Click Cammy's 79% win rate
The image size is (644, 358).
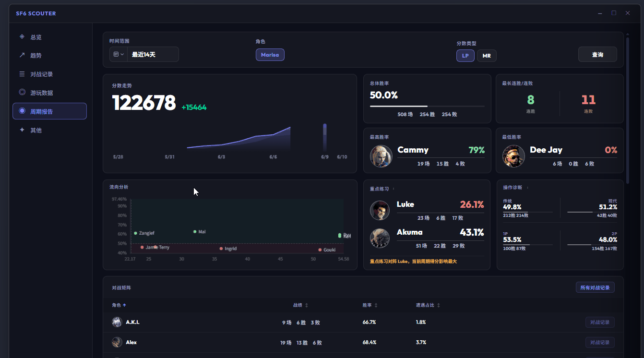coord(477,150)
